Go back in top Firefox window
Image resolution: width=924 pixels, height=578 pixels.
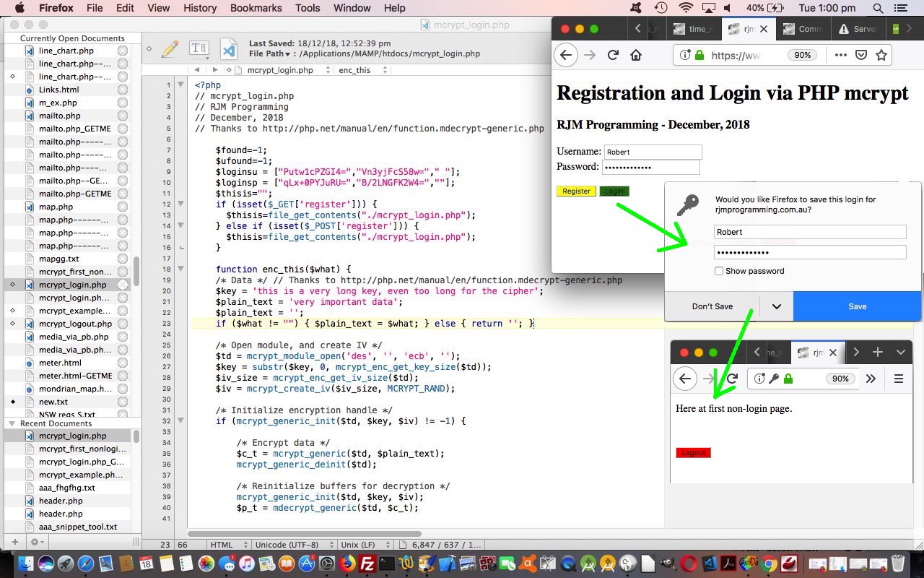pos(566,56)
